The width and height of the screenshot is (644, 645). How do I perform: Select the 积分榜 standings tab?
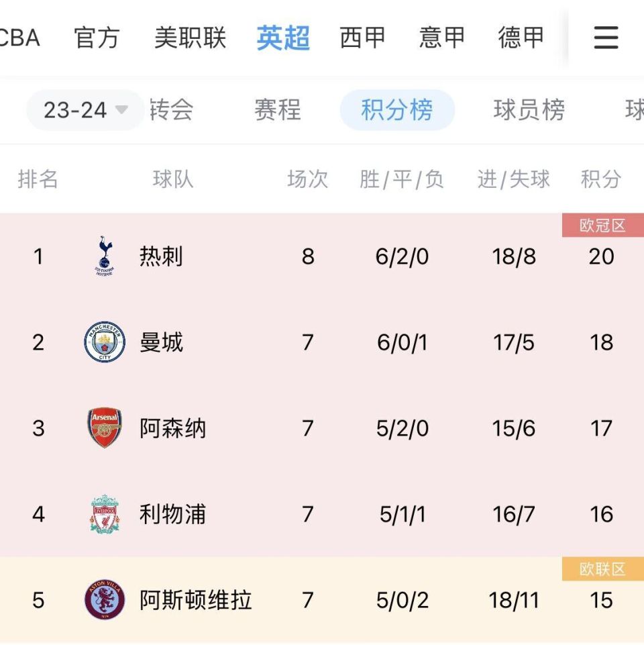tap(397, 111)
